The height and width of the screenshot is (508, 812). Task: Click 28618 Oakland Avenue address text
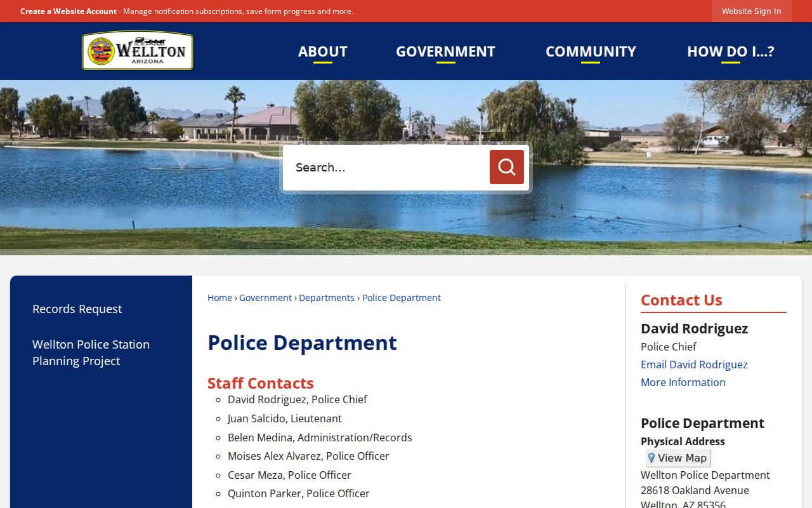click(695, 490)
